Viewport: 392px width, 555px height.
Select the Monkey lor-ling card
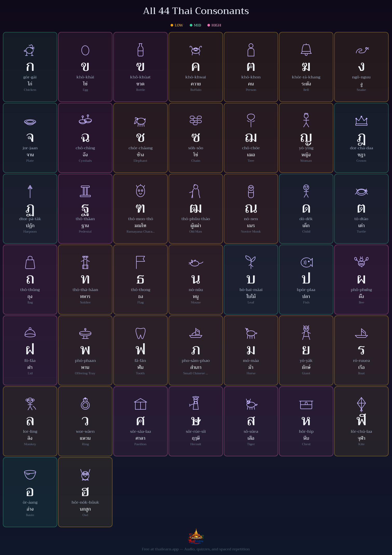(30, 421)
